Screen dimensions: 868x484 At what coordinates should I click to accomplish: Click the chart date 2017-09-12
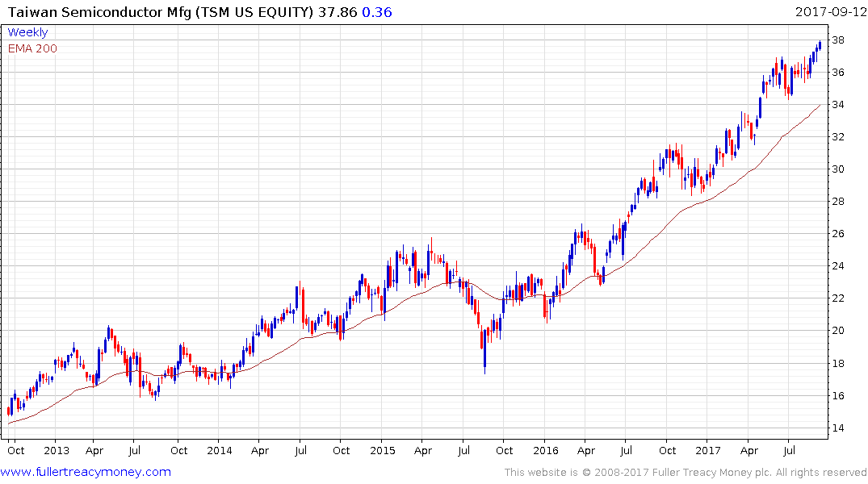click(x=831, y=11)
